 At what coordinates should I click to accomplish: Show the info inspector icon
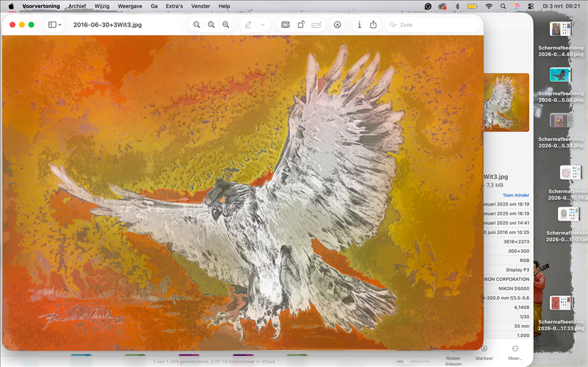(359, 25)
